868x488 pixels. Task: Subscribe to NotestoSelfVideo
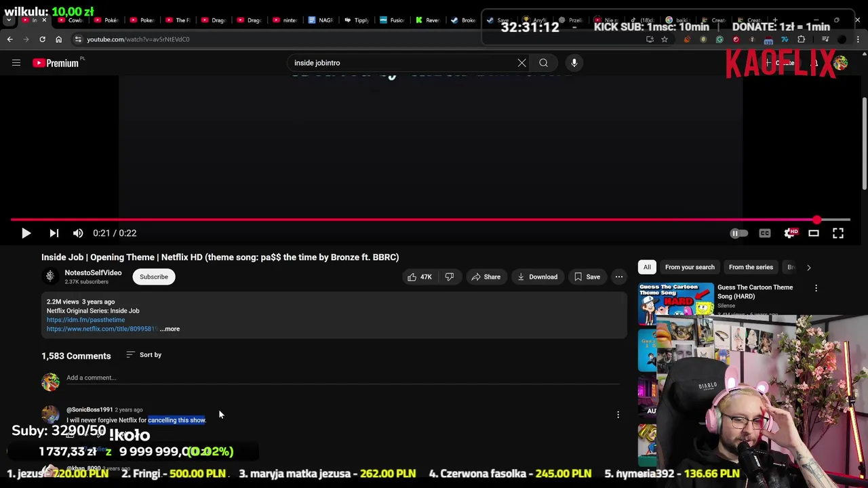154,277
